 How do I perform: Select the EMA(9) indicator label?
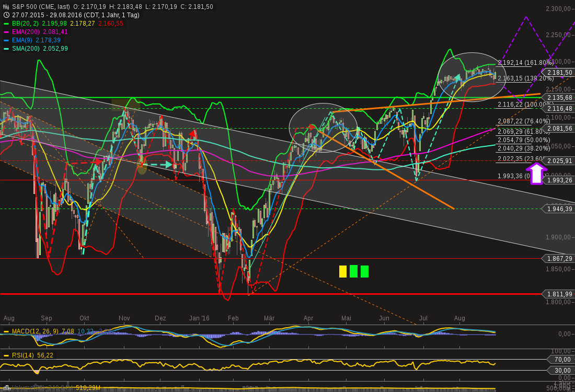coord(22,40)
